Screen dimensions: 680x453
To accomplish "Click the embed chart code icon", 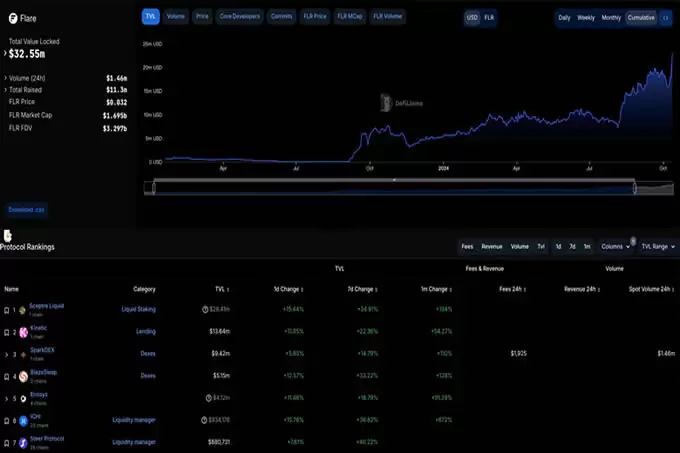I will [x=666, y=18].
